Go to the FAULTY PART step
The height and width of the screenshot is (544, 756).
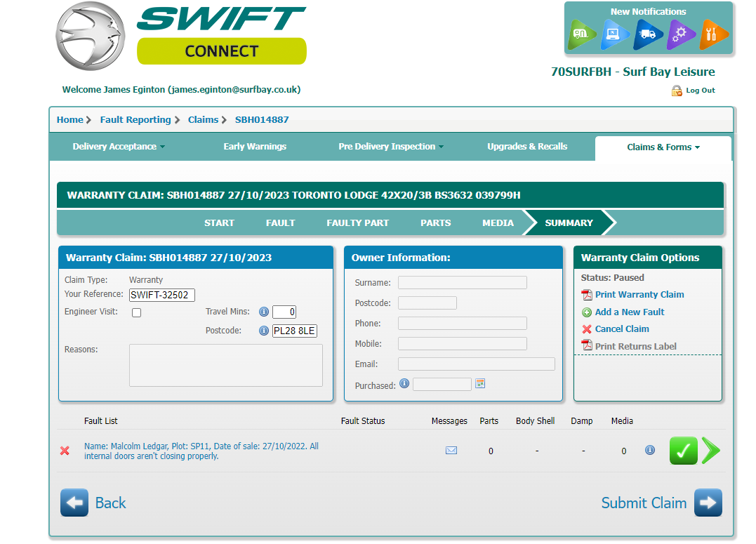tap(357, 223)
